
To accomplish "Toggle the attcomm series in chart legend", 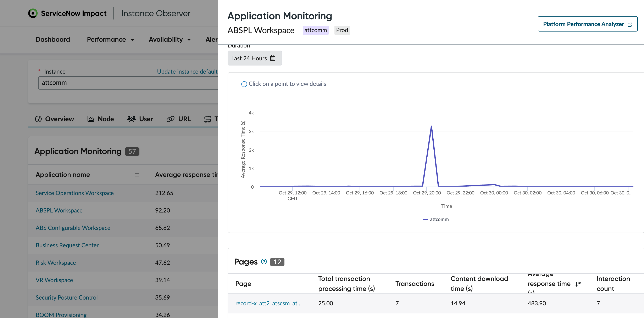I will (435, 219).
